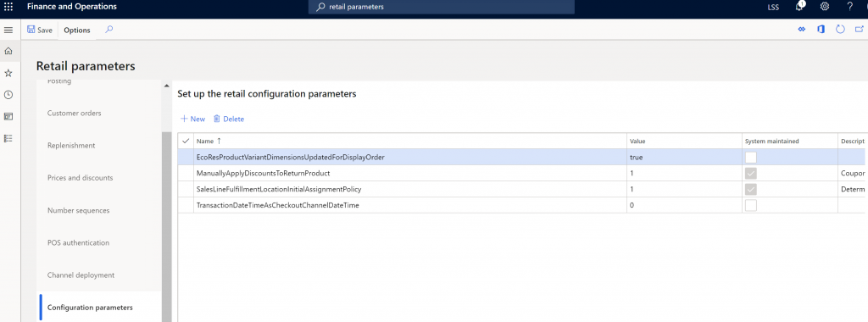
Task: Toggle System maintained for SalesLineFulfillmentLocationInitialAssignmentPolicy
Action: click(751, 189)
